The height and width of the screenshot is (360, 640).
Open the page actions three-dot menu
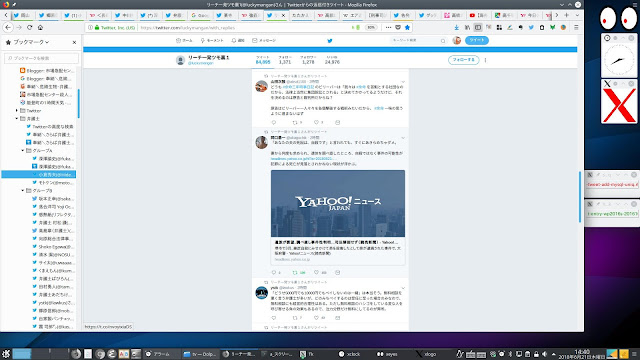click(388, 27)
